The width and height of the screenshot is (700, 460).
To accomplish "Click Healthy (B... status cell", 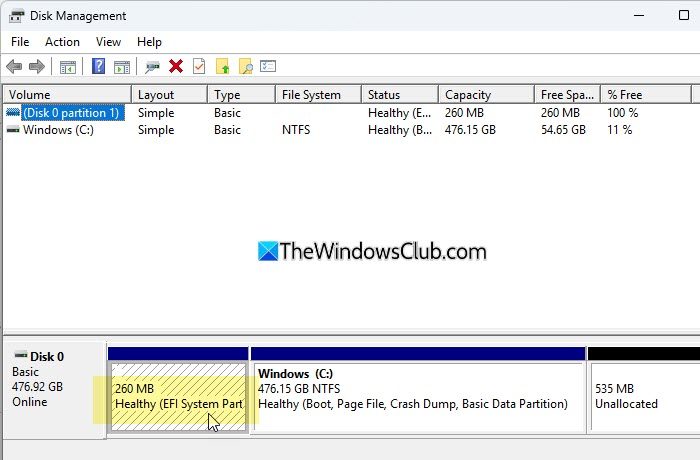I will [x=400, y=130].
